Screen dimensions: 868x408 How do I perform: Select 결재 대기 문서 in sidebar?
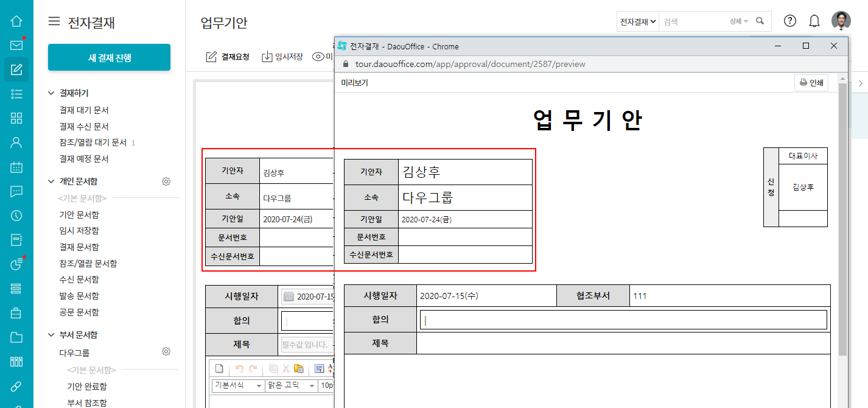coord(84,110)
